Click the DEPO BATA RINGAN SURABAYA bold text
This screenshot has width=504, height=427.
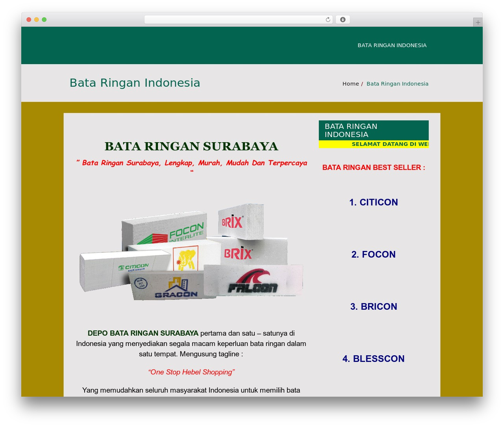coord(143,333)
